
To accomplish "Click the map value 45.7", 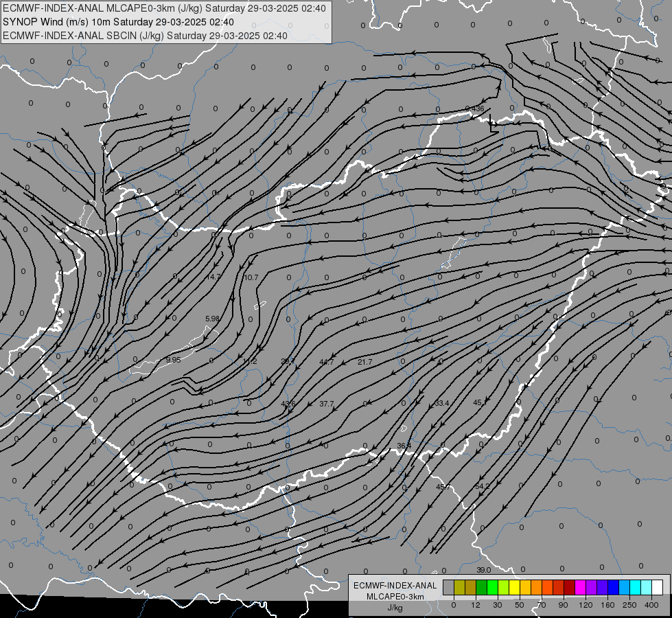I will [x=443, y=487].
